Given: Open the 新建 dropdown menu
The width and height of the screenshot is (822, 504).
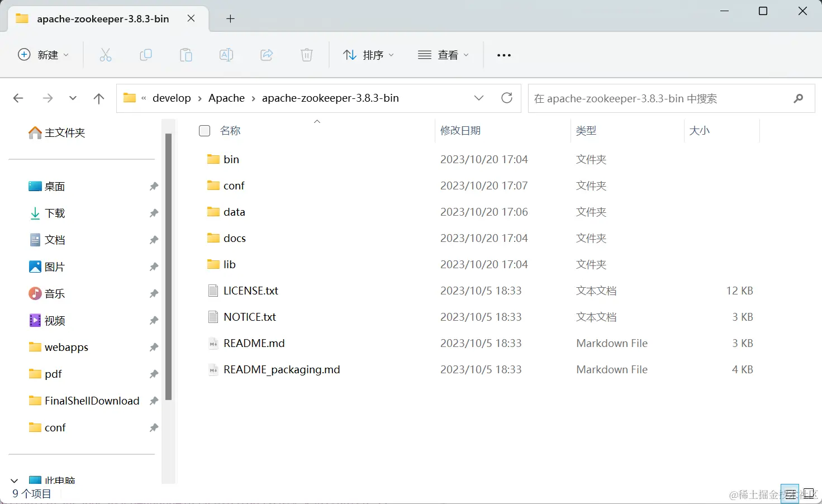Looking at the screenshot, I should (44, 55).
